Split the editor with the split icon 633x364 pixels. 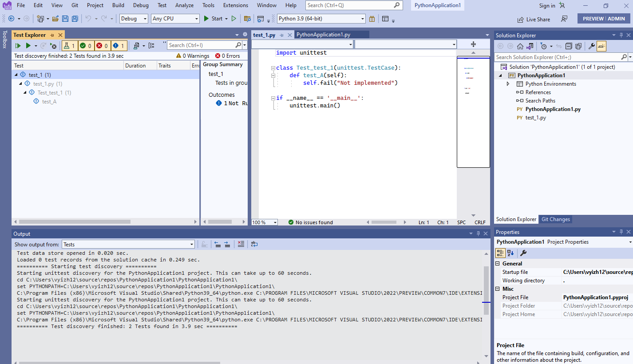click(x=473, y=44)
